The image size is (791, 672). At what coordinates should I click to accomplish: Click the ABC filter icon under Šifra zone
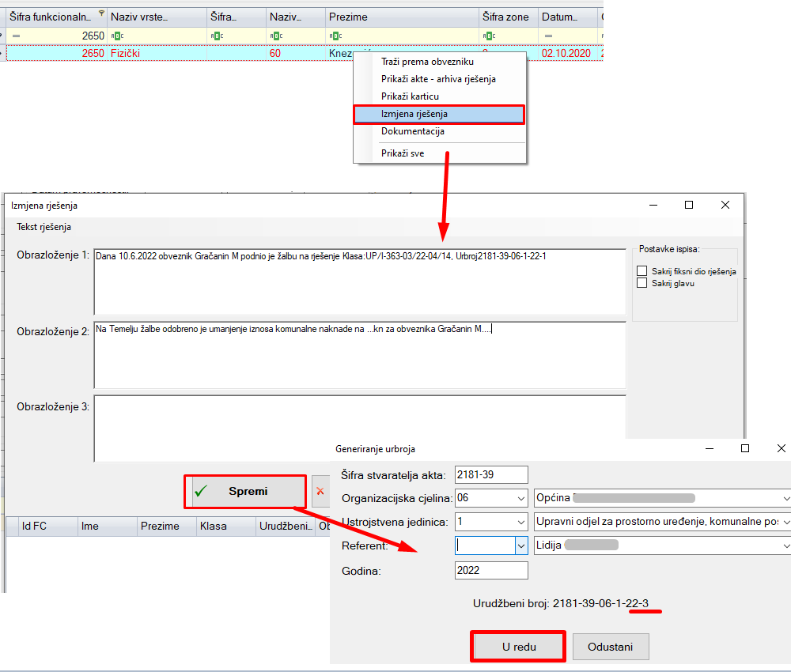pyautogui.click(x=489, y=36)
